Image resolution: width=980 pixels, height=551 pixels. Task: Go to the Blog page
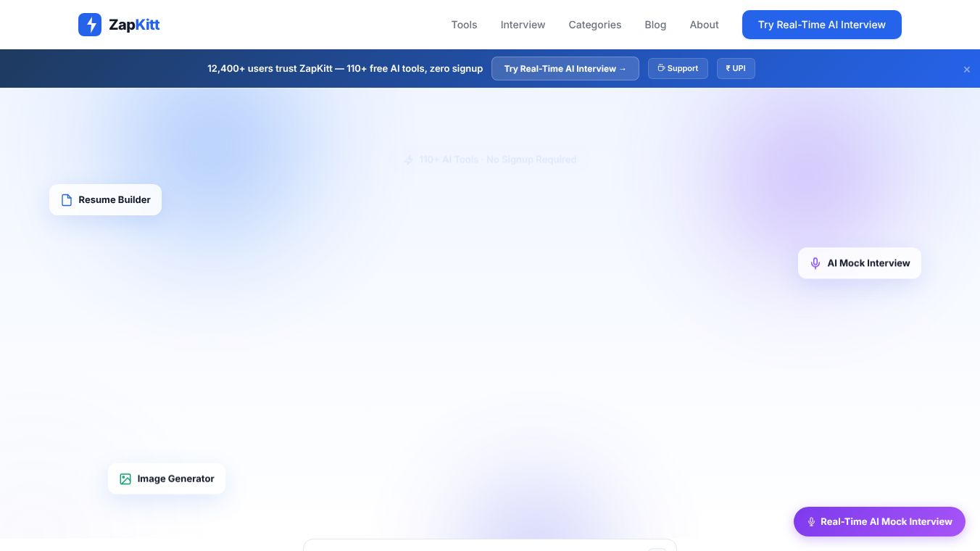tap(655, 25)
